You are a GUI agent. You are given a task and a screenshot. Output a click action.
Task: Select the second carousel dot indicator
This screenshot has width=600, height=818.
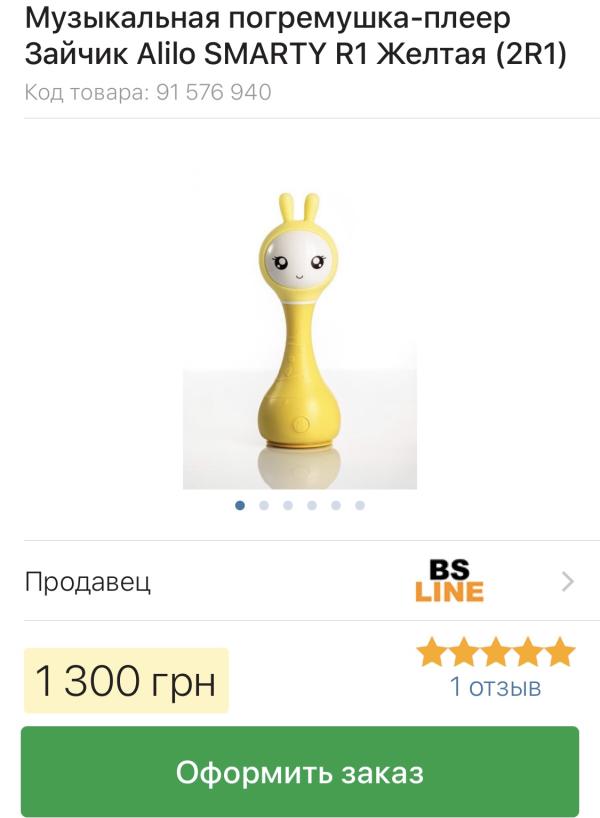264,505
